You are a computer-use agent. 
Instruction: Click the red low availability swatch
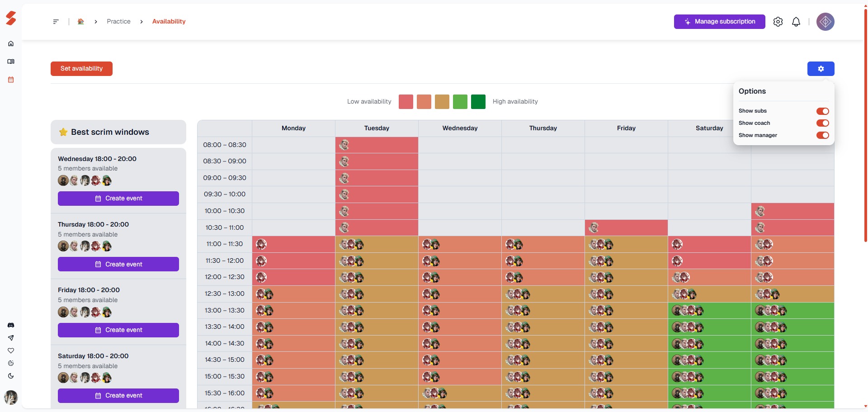tap(406, 102)
